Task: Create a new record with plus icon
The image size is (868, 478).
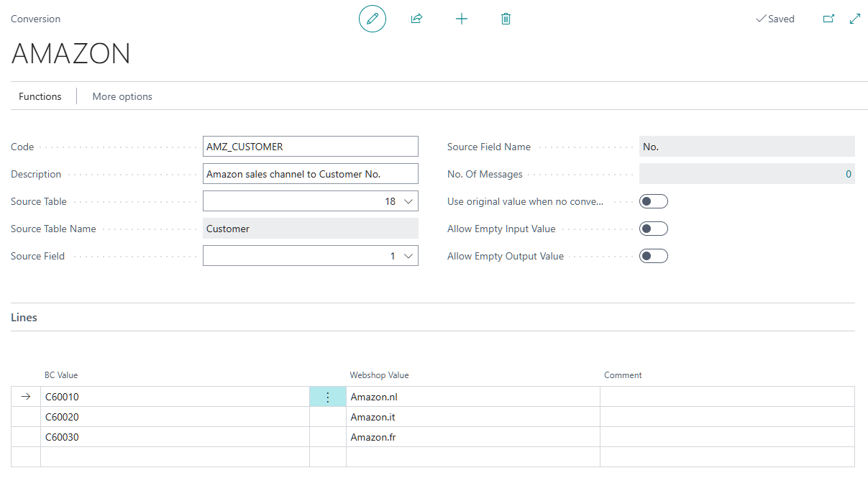Action: pyautogui.click(x=462, y=19)
